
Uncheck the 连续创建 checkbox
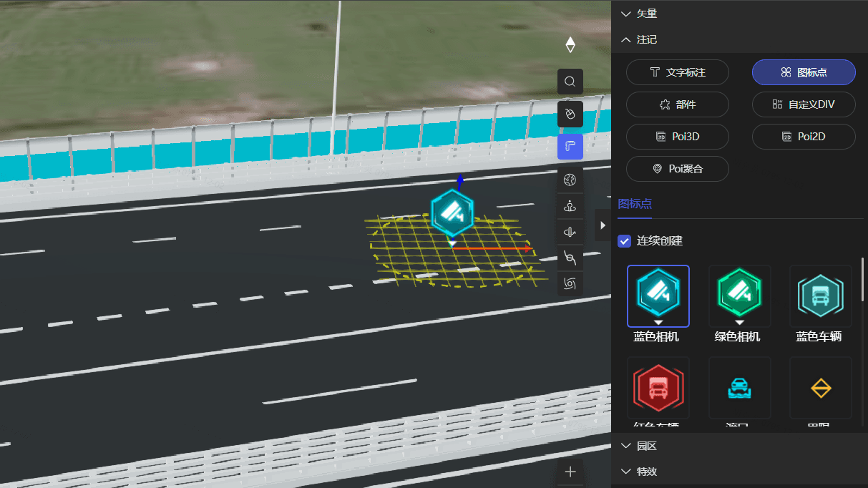click(624, 240)
